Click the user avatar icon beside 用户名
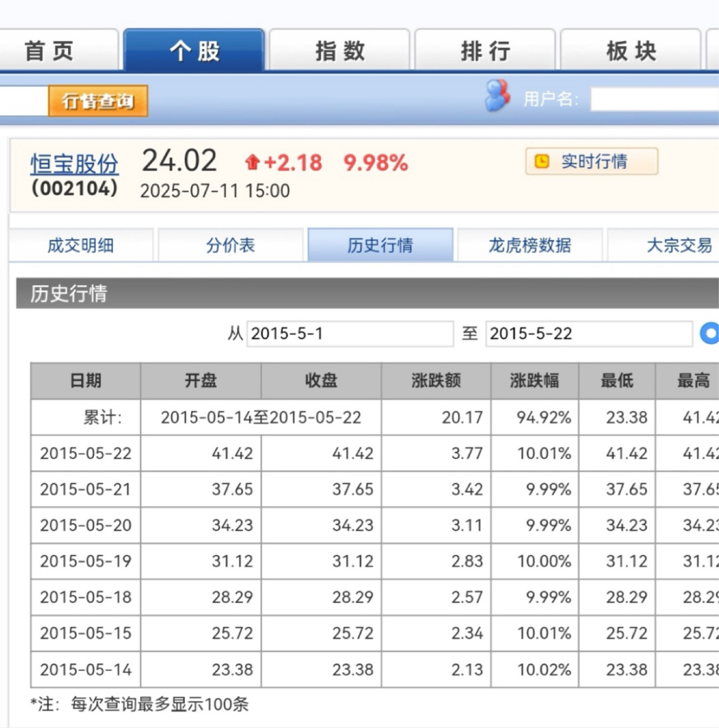 pos(497,96)
